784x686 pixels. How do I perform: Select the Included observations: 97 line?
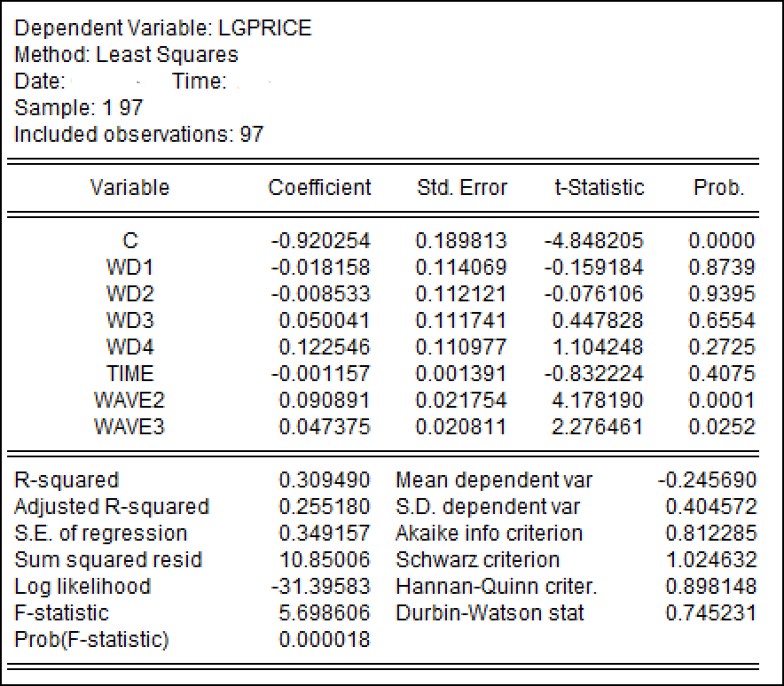click(x=139, y=135)
